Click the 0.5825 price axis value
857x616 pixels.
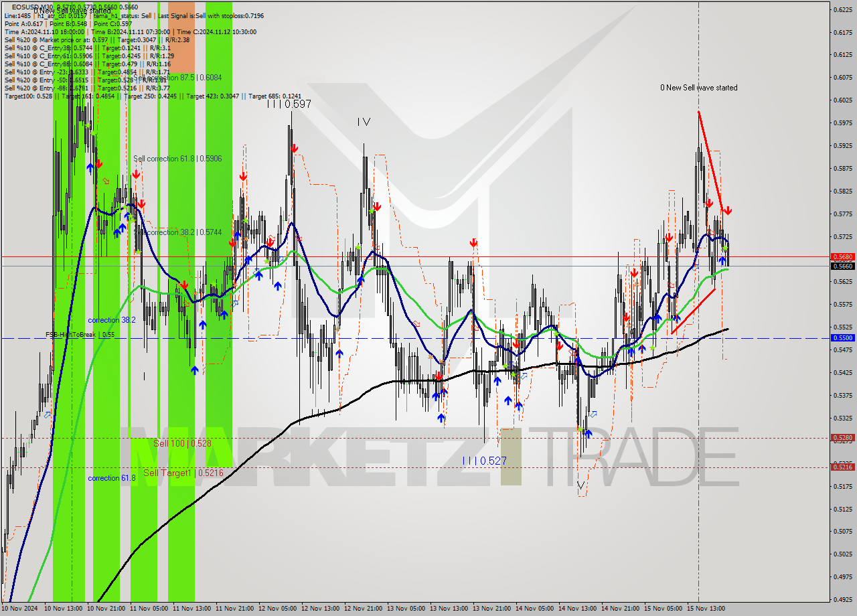tap(842, 191)
